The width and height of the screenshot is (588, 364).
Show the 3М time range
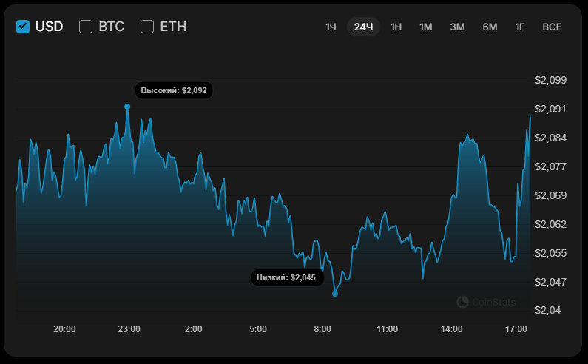(457, 27)
